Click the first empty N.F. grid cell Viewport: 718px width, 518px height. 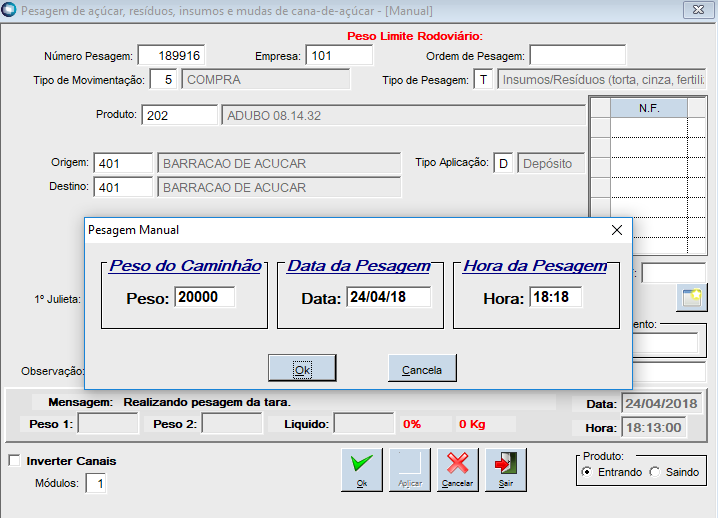click(649, 127)
